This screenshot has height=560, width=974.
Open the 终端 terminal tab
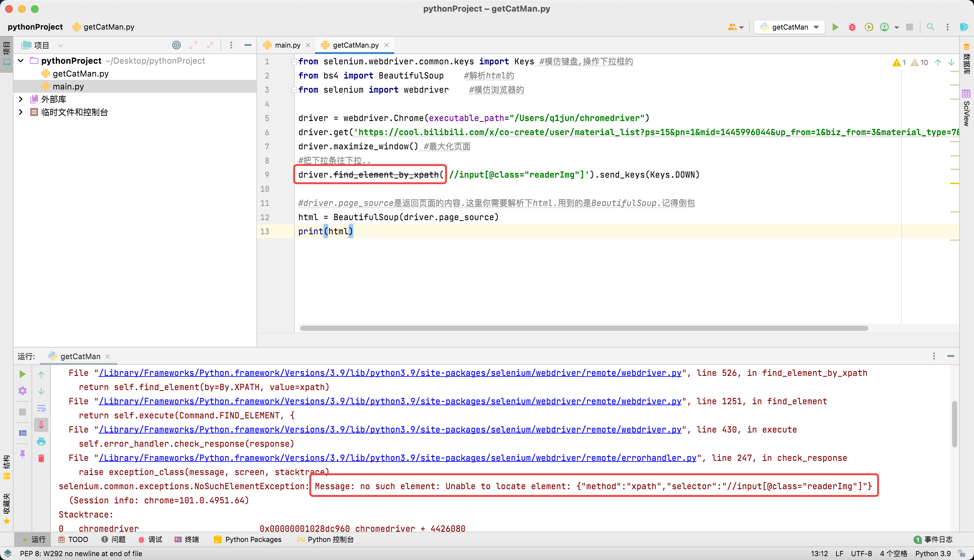[x=186, y=539]
